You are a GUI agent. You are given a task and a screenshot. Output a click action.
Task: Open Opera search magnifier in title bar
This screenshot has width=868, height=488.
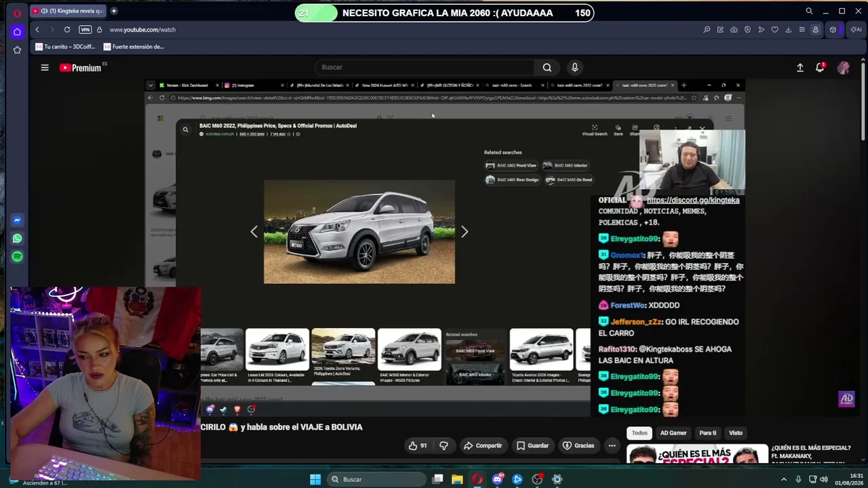(x=809, y=11)
